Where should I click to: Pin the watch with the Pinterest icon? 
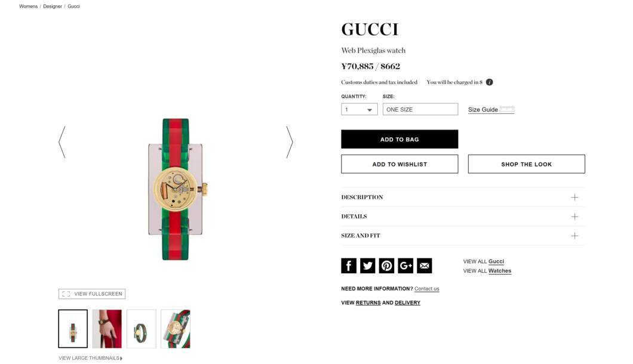386,266
